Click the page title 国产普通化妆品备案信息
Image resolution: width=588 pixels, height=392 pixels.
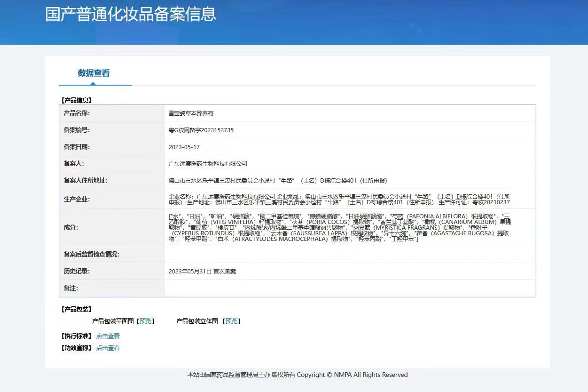point(131,14)
